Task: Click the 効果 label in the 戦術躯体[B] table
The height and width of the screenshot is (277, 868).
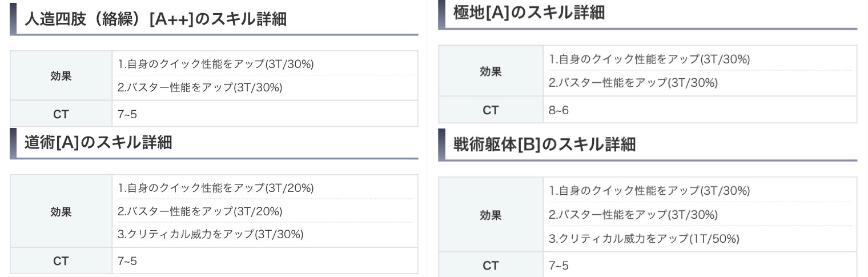Action: tap(491, 215)
